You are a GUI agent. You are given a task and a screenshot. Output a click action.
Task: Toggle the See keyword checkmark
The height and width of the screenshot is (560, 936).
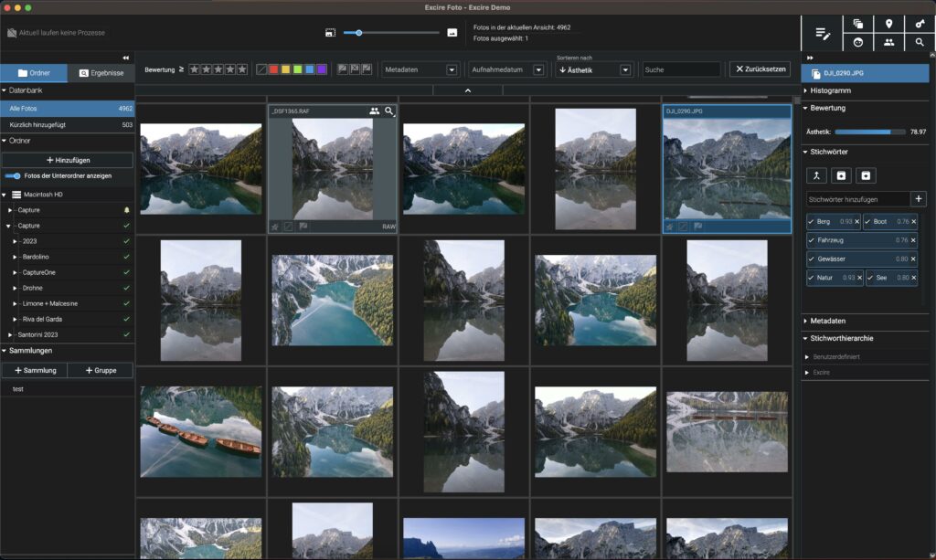pyautogui.click(x=870, y=278)
